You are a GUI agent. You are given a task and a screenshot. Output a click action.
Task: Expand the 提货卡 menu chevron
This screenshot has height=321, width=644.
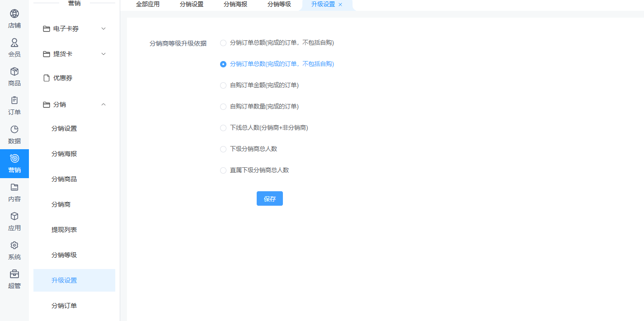[103, 54]
